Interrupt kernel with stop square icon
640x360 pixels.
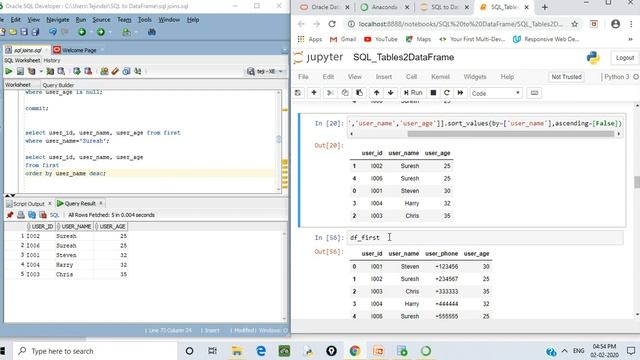pyautogui.click(x=433, y=93)
